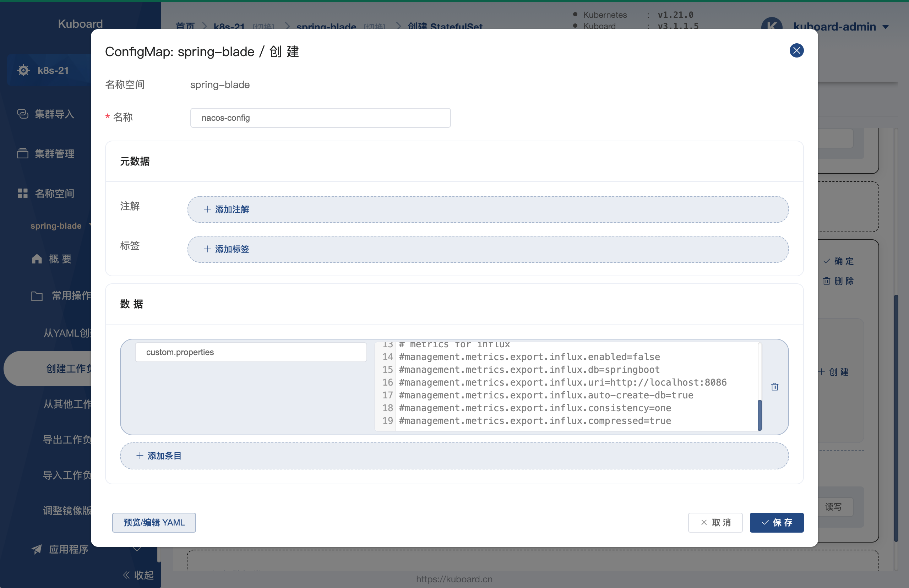The height and width of the screenshot is (588, 909).
Task: Close the ConfigMap create dialog
Action: (x=796, y=50)
